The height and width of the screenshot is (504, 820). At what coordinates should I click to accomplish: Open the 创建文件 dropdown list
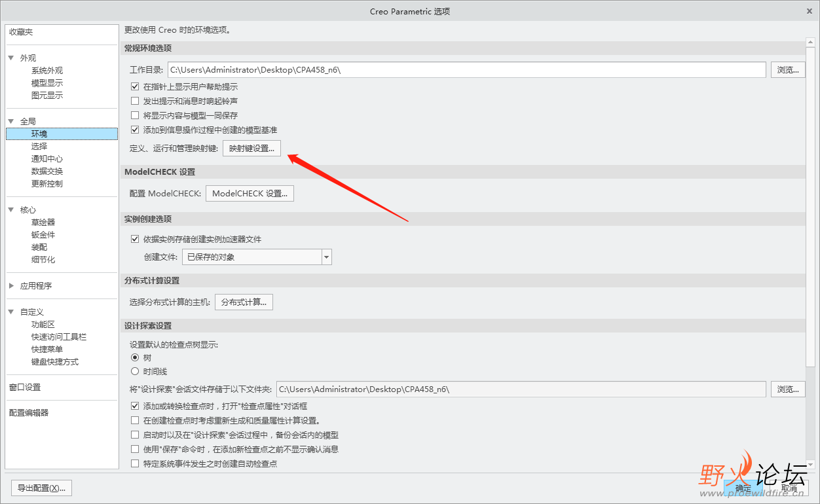tap(327, 257)
